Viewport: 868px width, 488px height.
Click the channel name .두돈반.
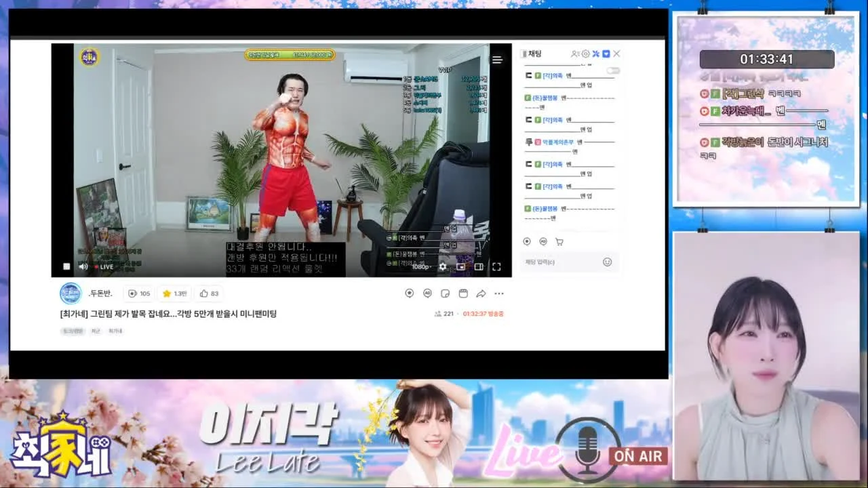click(100, 293)
